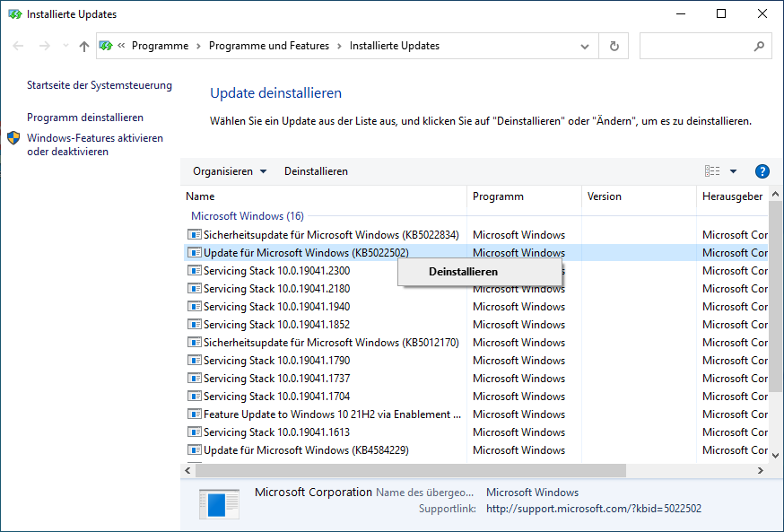The image size is (784, 532).
Task: Click the view layout icon
Action: click(712, 171)
